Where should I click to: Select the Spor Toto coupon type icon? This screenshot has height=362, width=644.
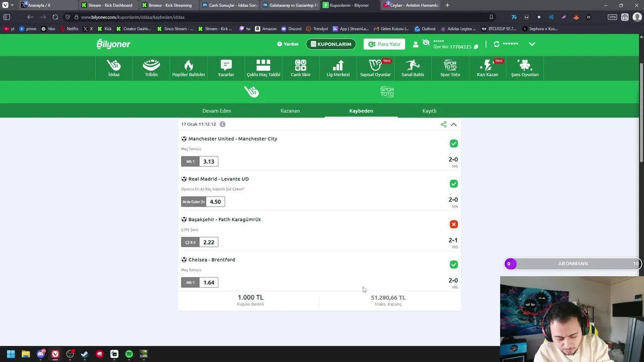click(x=387, y=92)
